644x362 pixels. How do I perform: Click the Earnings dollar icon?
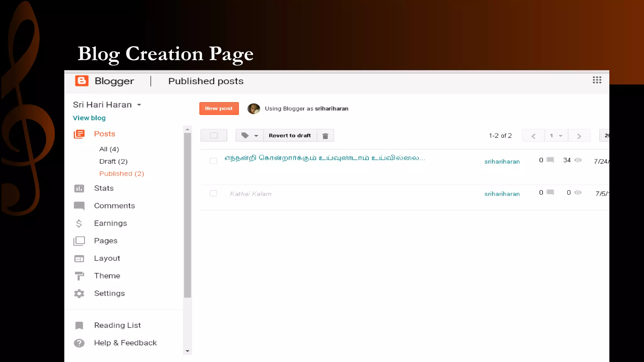(x=79, y=223)
